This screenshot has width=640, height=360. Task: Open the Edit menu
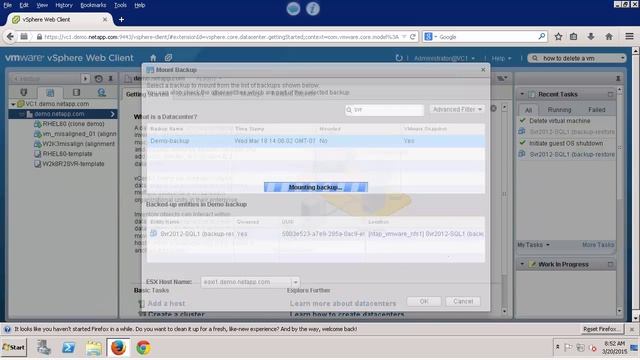24,5
